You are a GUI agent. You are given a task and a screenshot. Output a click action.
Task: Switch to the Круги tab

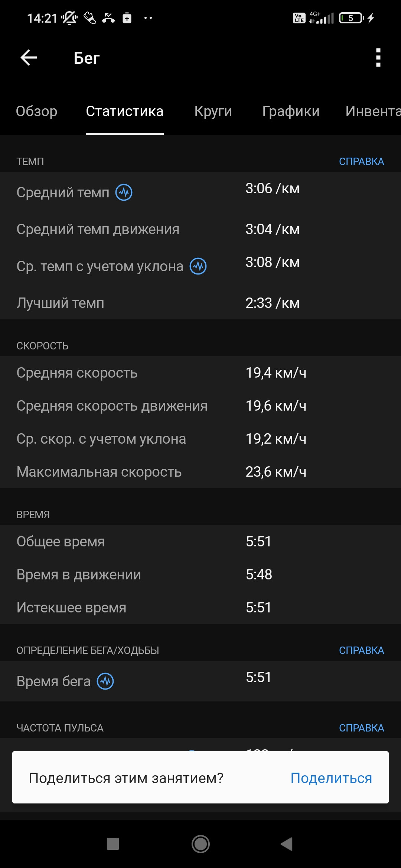(x=213, y=111)
